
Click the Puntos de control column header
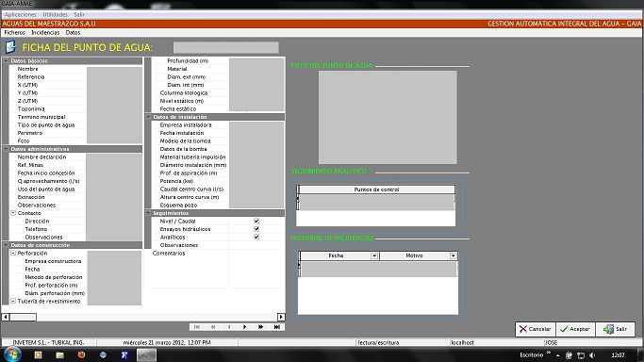coord(376,189)
